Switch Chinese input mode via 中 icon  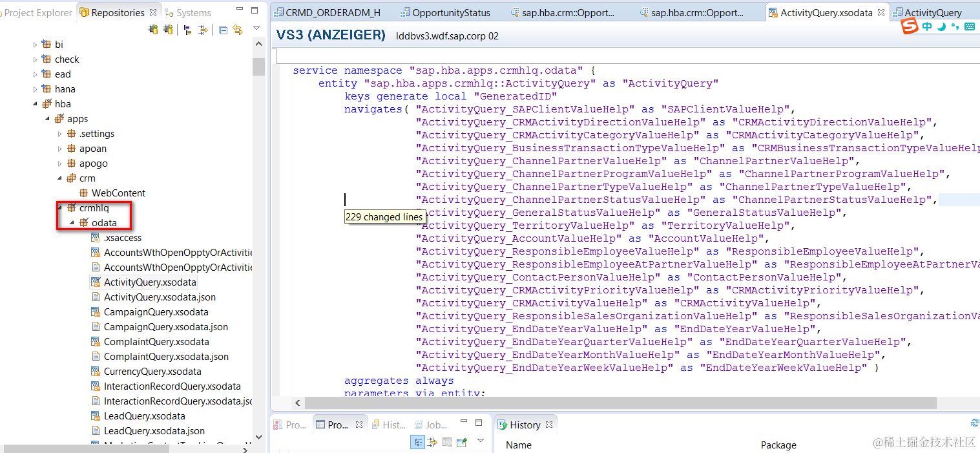point(928,27)
